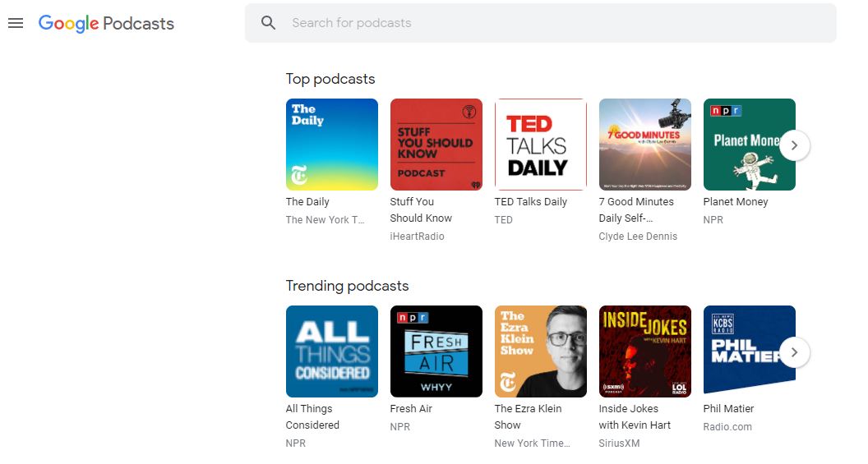Click 'iHeartRadio' publisher text
Image resolution: width=868 pixels, height=464 pixels.
[x=417, y=237]
